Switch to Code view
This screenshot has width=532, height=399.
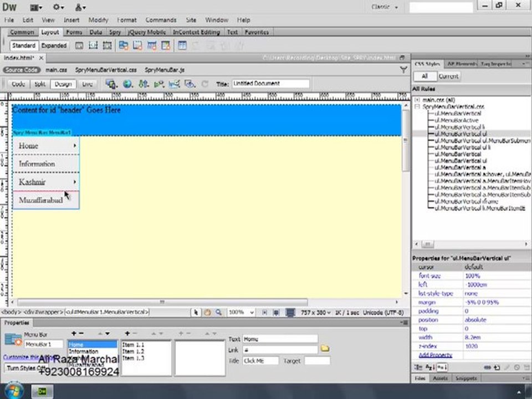(x=18, y=84)
